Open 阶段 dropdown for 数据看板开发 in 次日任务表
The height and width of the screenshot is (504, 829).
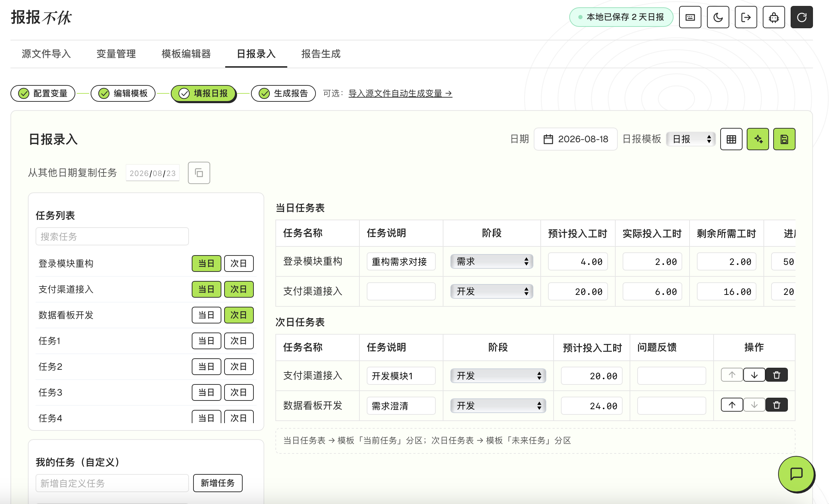click(x=498, y=406)
